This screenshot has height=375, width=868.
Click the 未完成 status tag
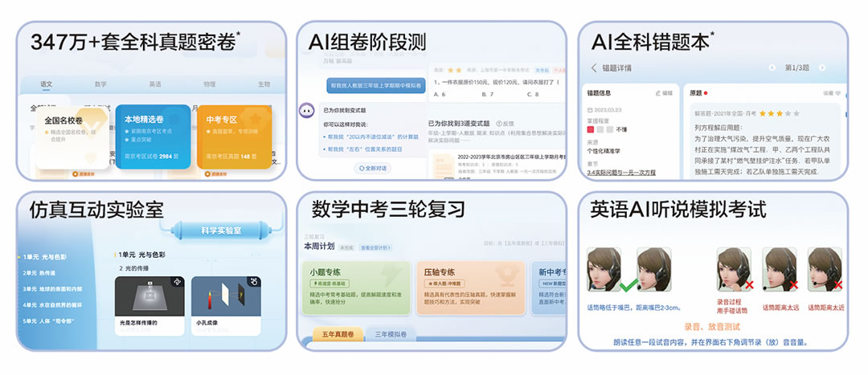[346, 248]
